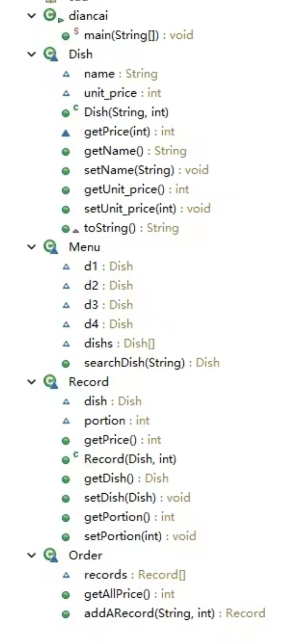Collapse the Menu class node

pos(31,247)
